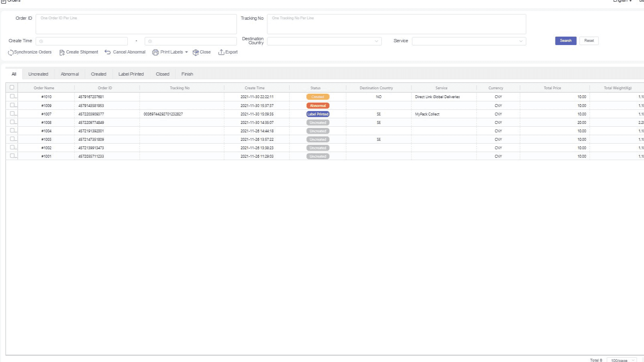This screenshot has height=362, width=644.
Task: Open the 100/page pagination size selector
Action: click(621, 360)
